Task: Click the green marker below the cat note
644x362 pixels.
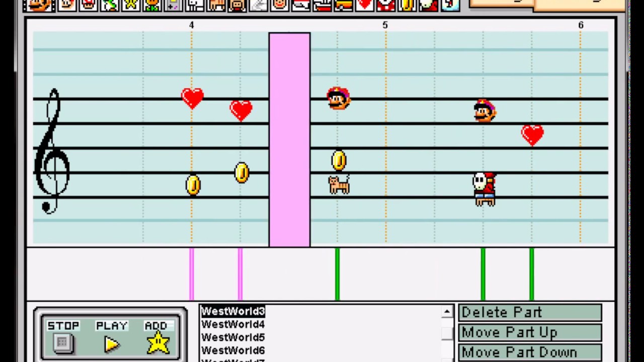Action: click(337, 274)
